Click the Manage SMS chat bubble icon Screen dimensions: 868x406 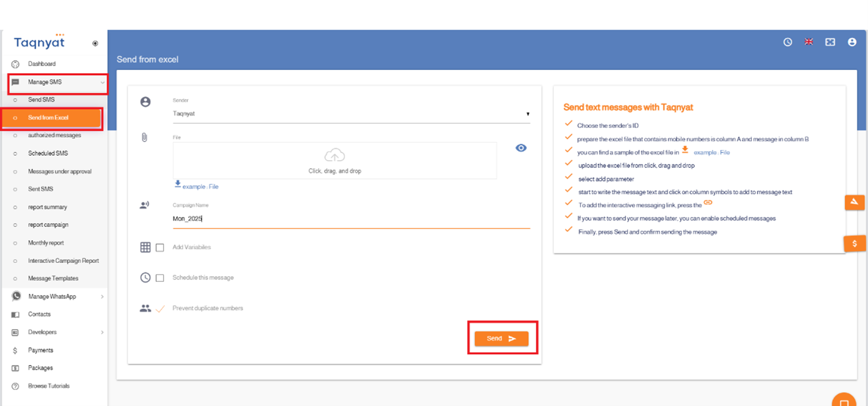16,82
